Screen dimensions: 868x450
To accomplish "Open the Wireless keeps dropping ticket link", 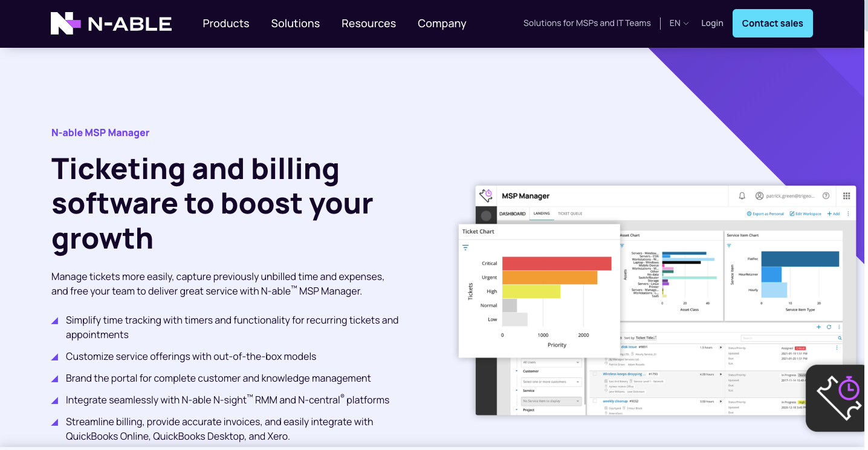I will [x=624, y=374].
